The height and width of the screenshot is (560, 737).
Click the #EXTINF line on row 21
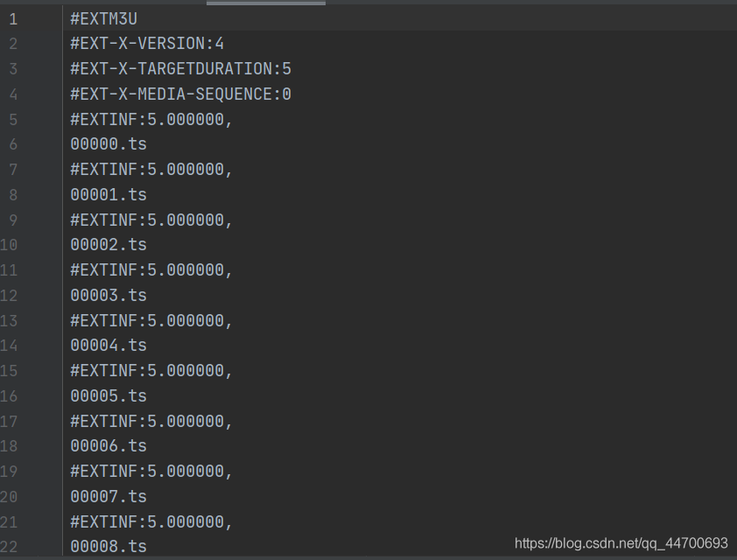click(x=151, y=521)
